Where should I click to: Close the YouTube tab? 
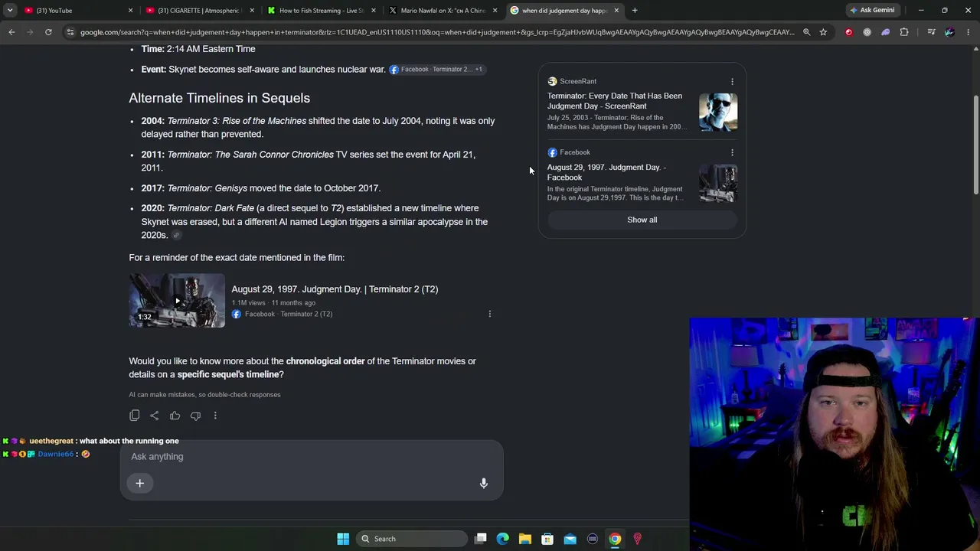(130, 11)
